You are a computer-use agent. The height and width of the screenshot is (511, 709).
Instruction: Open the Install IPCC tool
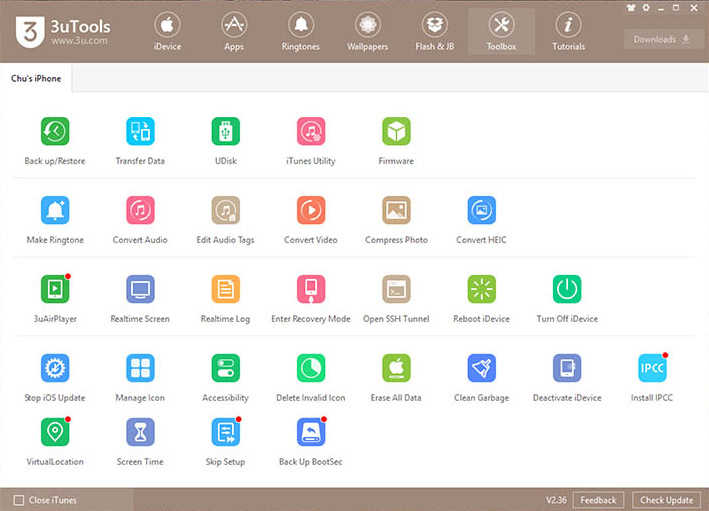click(652, 368)
